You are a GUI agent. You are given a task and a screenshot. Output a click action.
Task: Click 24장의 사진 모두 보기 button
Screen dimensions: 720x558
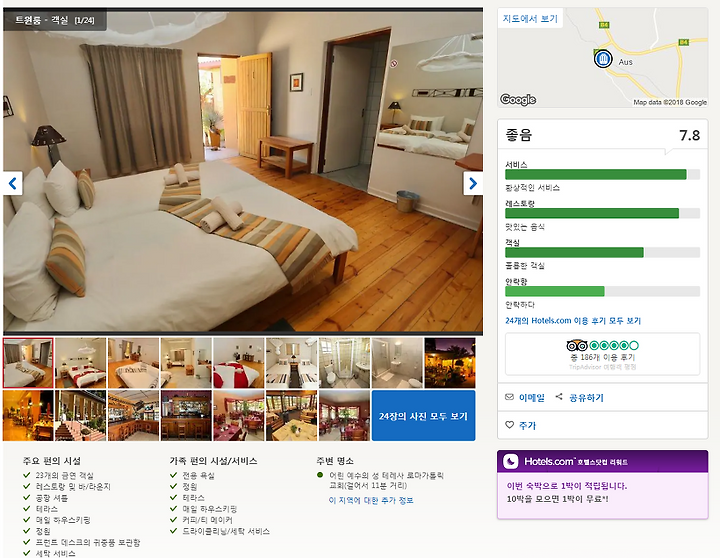423,416
